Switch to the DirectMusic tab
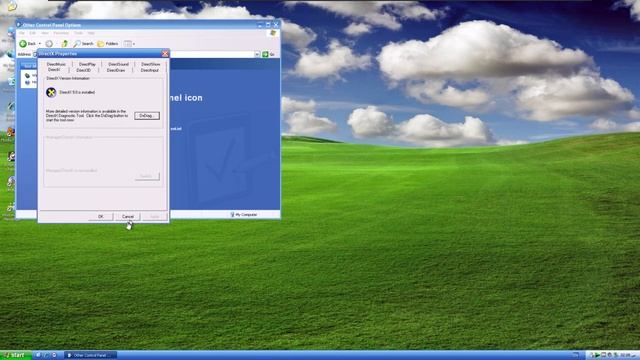 pos(56,64)
